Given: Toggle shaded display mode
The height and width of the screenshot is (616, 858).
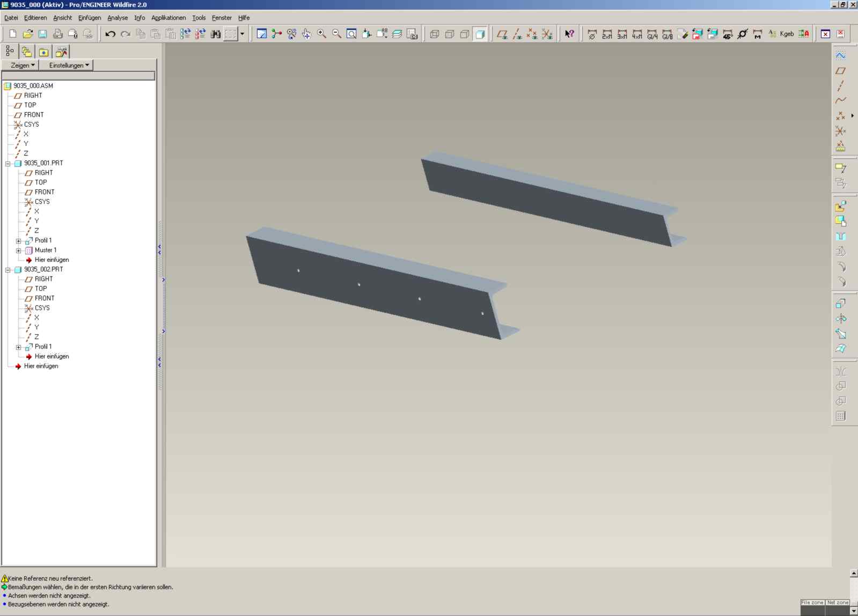Looking at the screenshot, I should coord(480,34).
